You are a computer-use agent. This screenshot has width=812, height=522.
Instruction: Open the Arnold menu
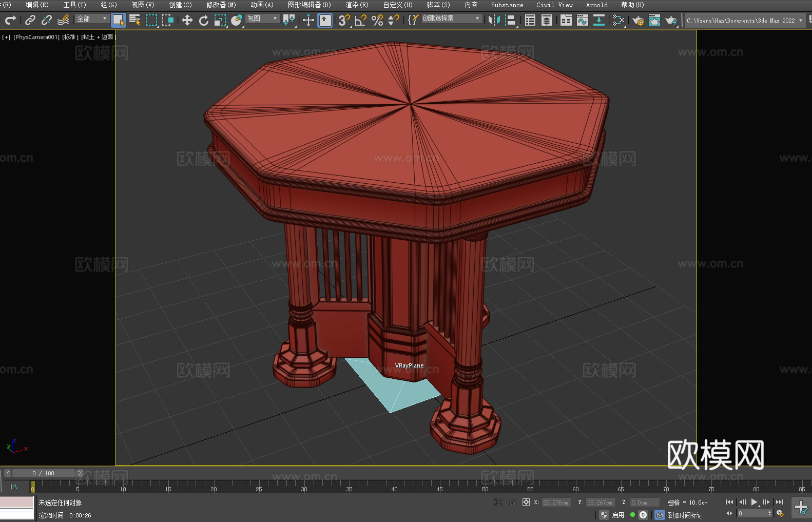tap(597, 5)
